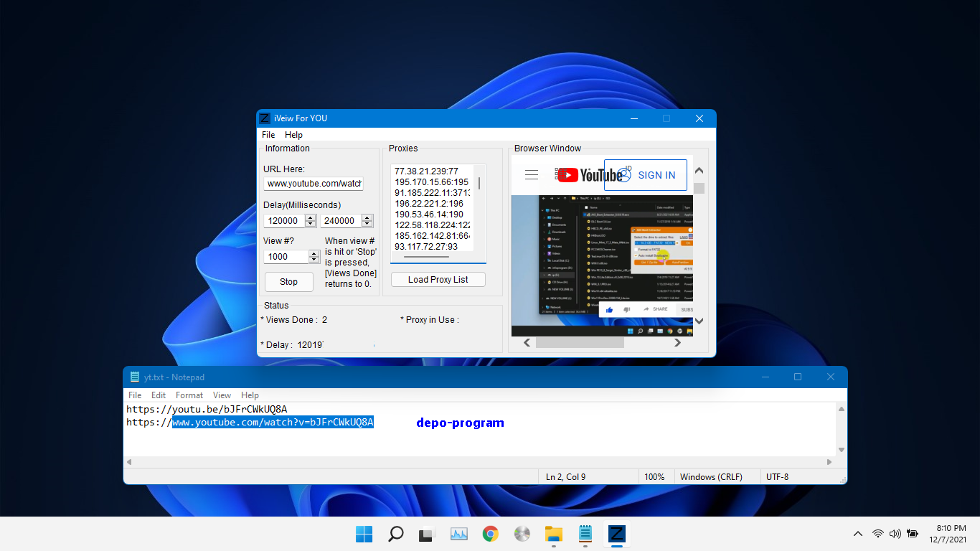The image size is (980, 551).
Task: Click the Browser Window horizontal scrollbar thumb
Action: 580,343
